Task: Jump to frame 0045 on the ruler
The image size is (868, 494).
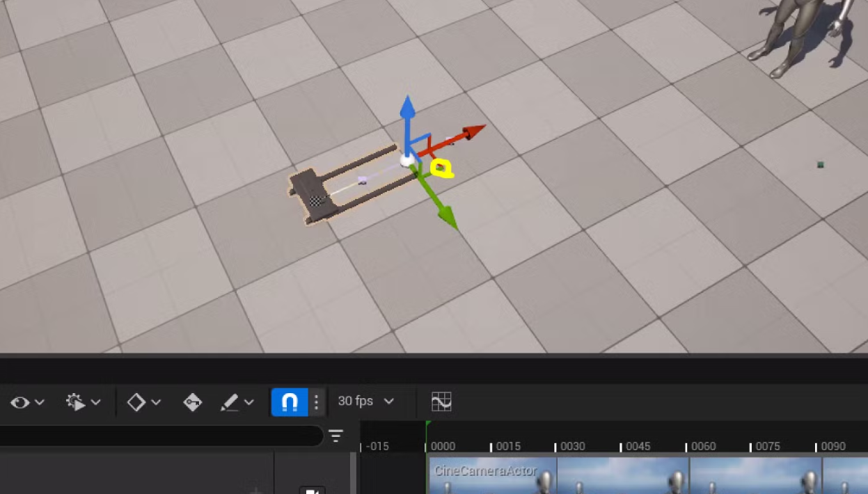Action: pos(638,446)
